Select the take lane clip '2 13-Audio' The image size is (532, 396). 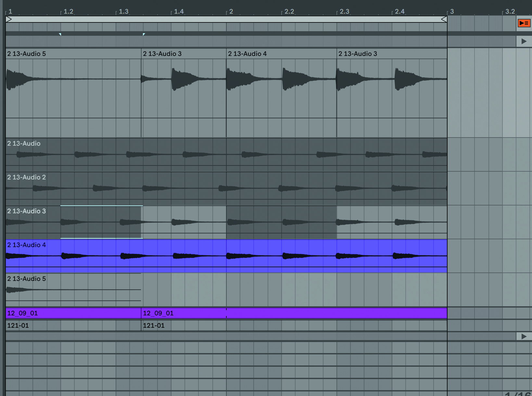[226, 155]
